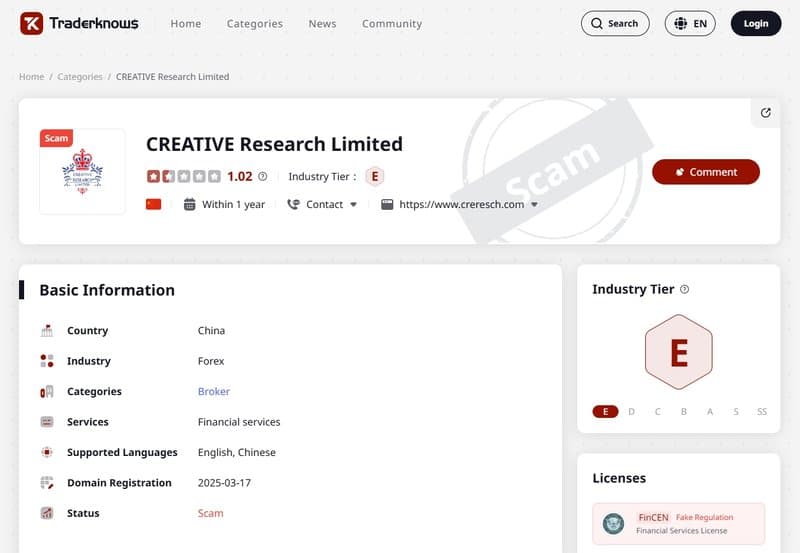800x553 pixels.
Task: Select tier A on the tier scale
Action: (x=710, y=412)
